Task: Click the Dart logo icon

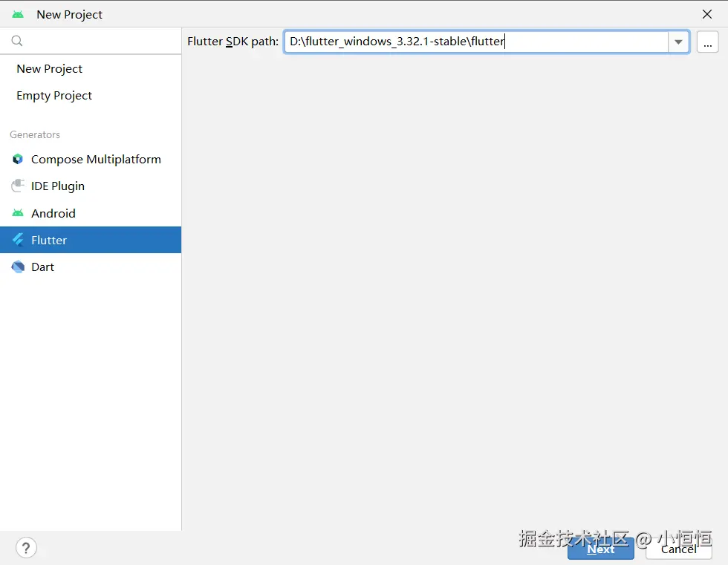Action: 18,267
